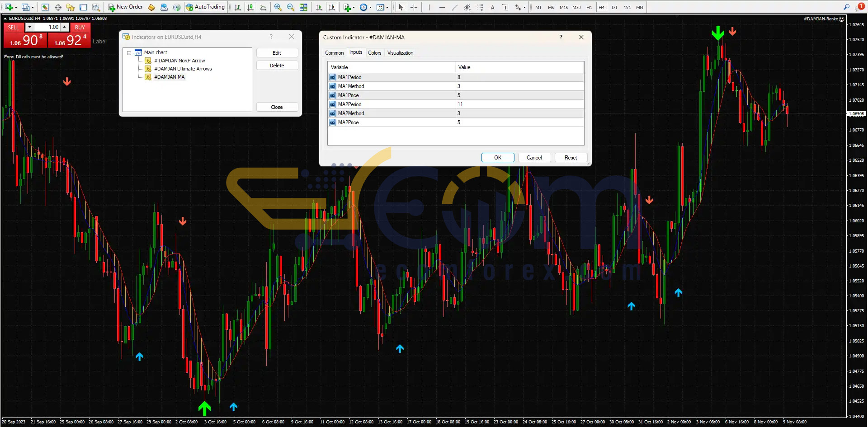This screenshot has width=868, height=427.
Task: Open the Navigator star-folder icon
Action: point(71,7)
